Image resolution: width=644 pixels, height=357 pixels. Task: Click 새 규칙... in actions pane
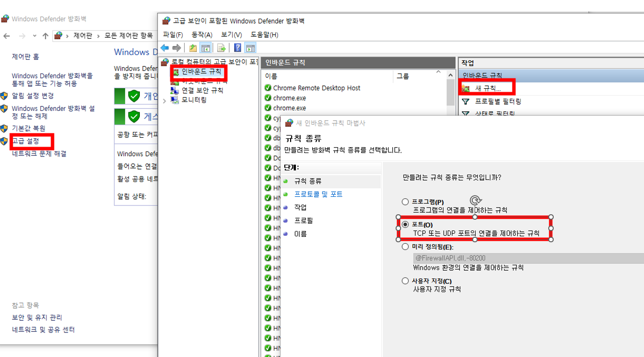(x=488, y=89)
